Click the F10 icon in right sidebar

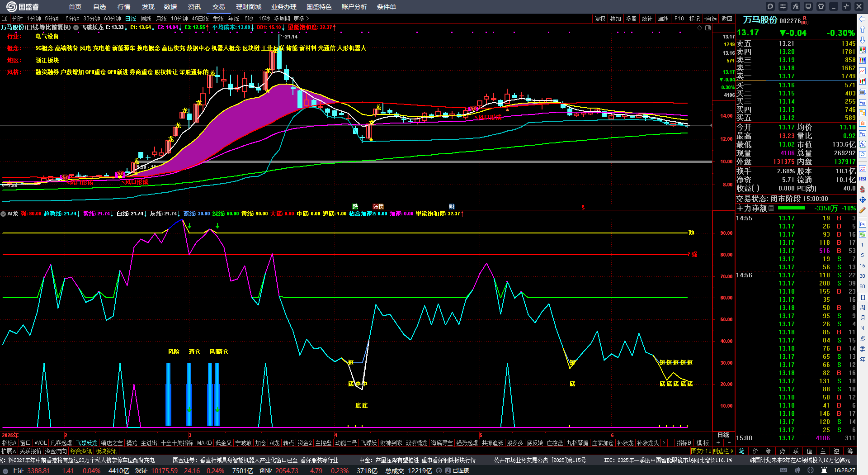(x=863, y=103)
